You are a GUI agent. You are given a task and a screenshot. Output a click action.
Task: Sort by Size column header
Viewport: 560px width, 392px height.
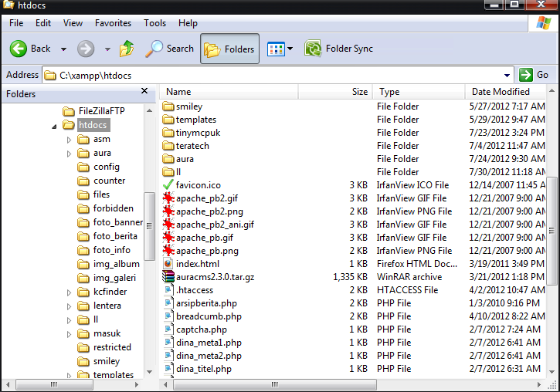pyautogui.click(x=335, y=92)
